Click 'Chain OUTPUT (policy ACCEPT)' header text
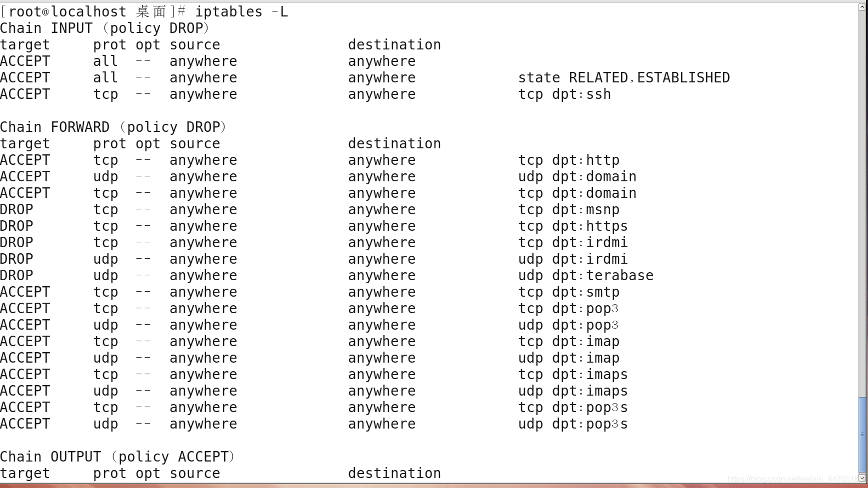 click(117, 457)
